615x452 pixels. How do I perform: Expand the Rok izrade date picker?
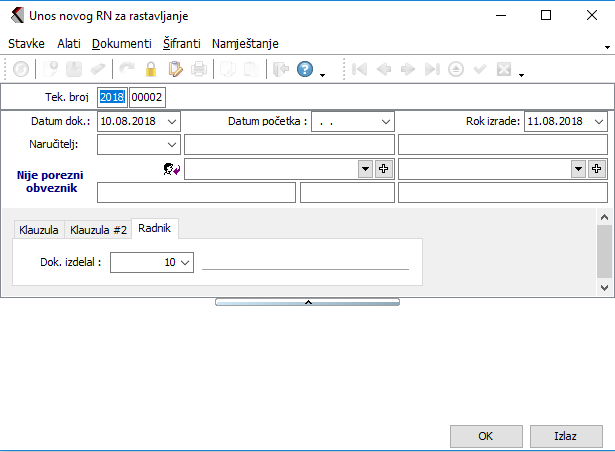coord(598,121)
